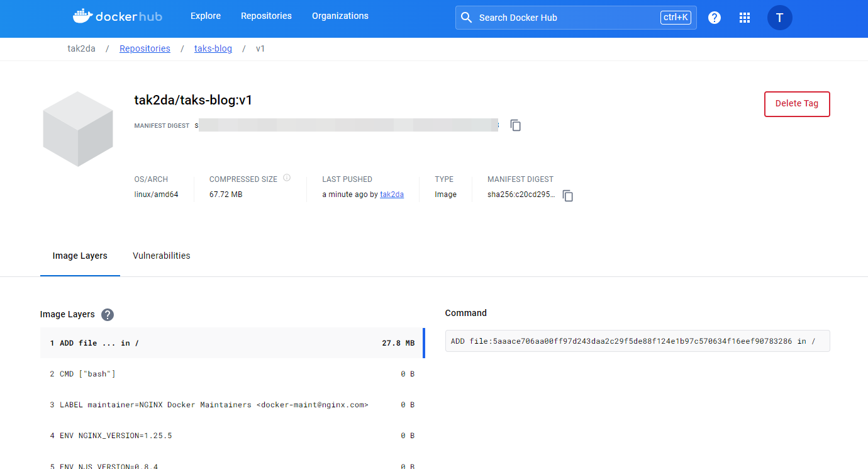Click the repository cube image
Viewport: 868px width, 469px height.
(x=78, y=129)
